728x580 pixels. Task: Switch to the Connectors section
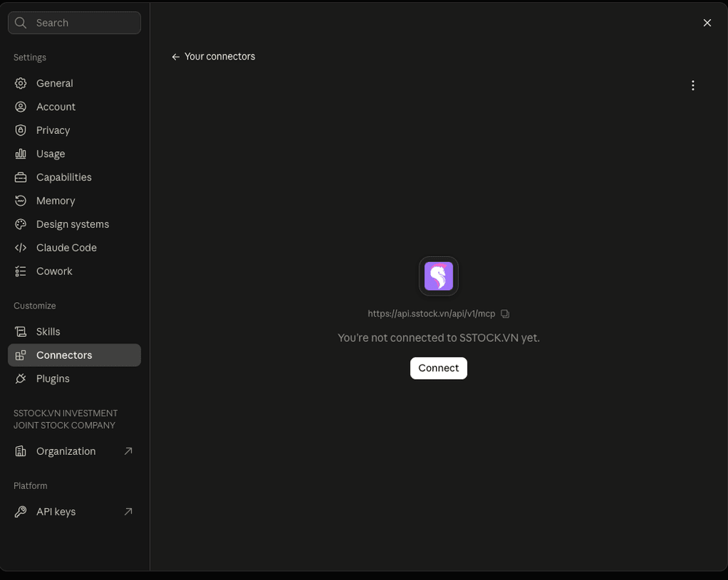coord(74,355)
